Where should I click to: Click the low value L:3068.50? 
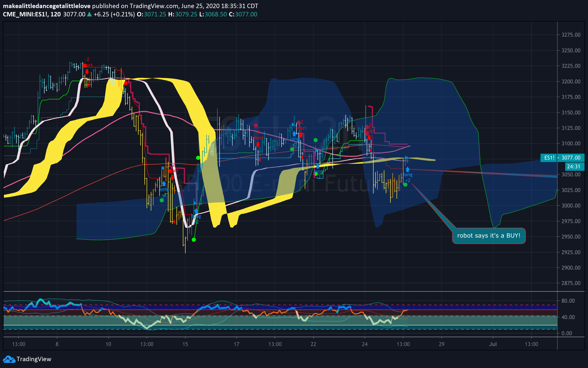[x=213, y=14]
